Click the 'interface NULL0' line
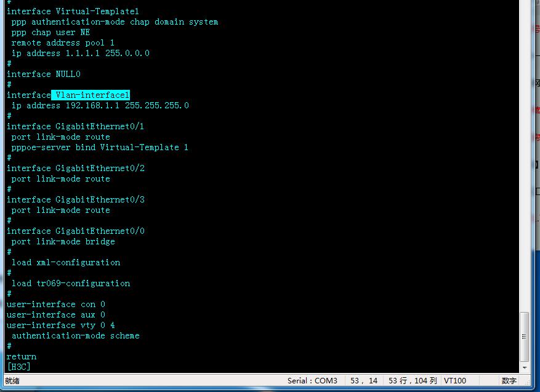Viewport: 540px width, 392px height. coord(43,74)
